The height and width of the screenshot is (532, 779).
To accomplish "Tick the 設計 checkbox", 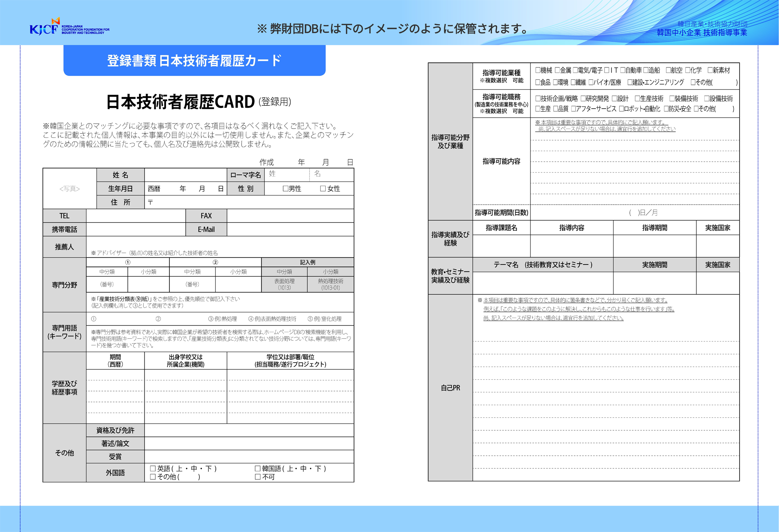I will [x=615, y=99].
